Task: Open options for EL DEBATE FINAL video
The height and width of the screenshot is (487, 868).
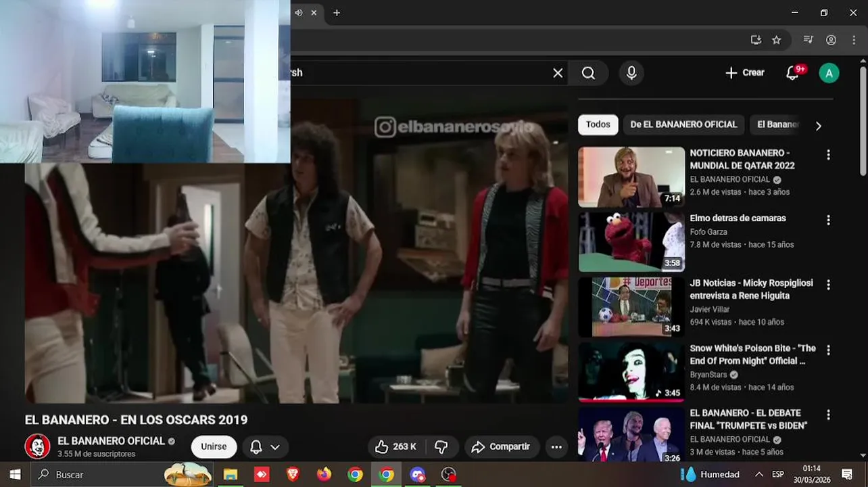Action: coord(828,415)
